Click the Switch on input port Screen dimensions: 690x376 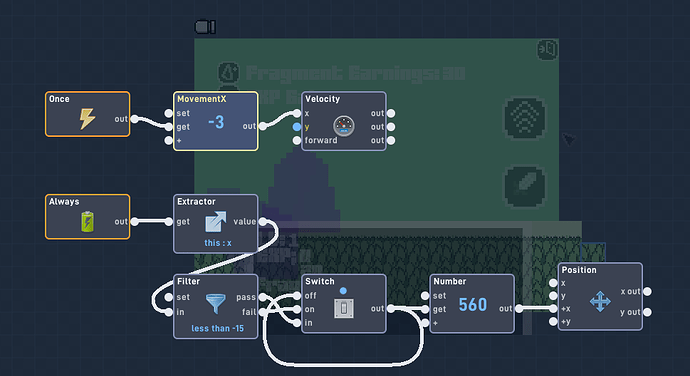[x=297, y=310]
